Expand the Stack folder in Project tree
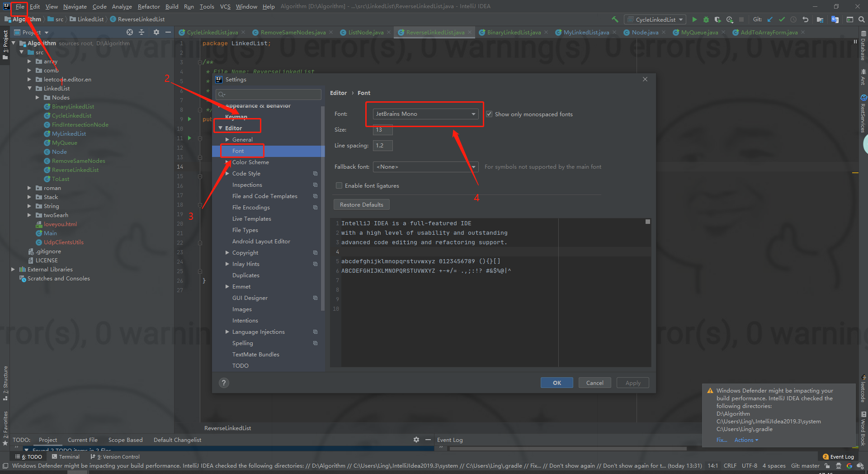Viewport: 868px width, 474px height. 29,197
